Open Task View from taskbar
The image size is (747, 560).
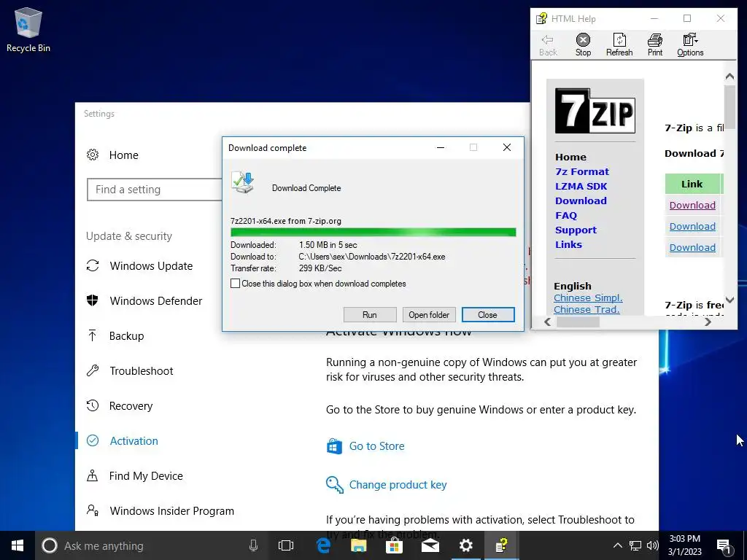(286, 545)
